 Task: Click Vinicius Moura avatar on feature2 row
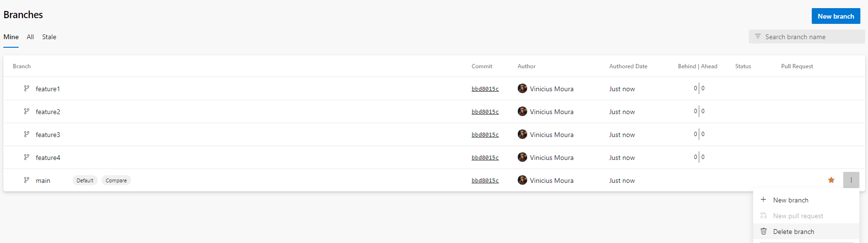coord(522,111)
